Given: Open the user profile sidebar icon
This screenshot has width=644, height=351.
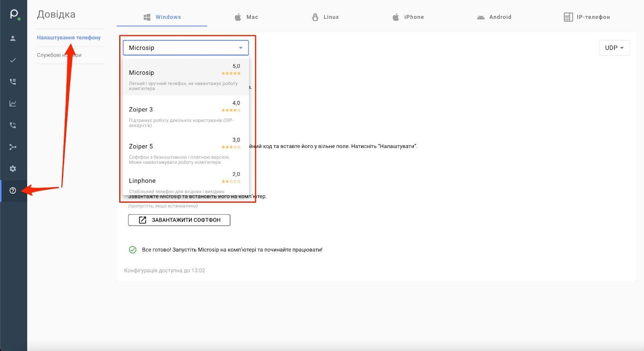Looking at the screenshot, I should click(13, 39).
